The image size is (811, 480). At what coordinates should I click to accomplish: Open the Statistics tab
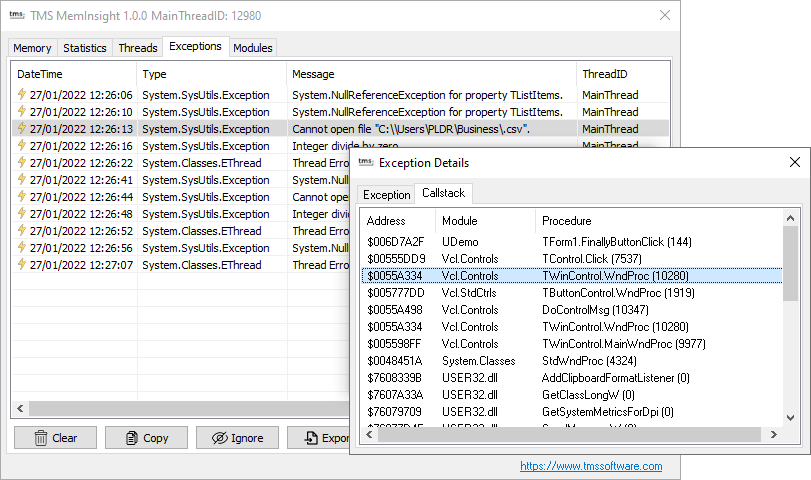point(84,48)
